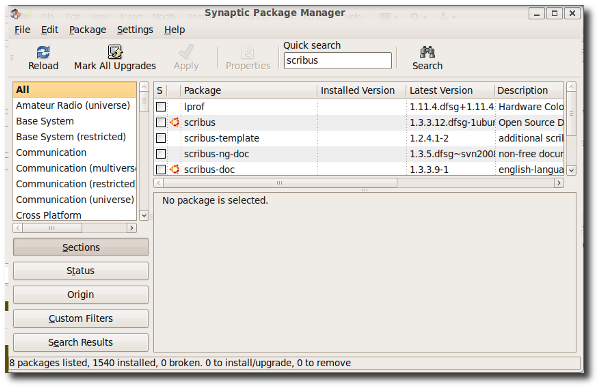Toggle the scribus-doc status checkbox

pos(161,169)
